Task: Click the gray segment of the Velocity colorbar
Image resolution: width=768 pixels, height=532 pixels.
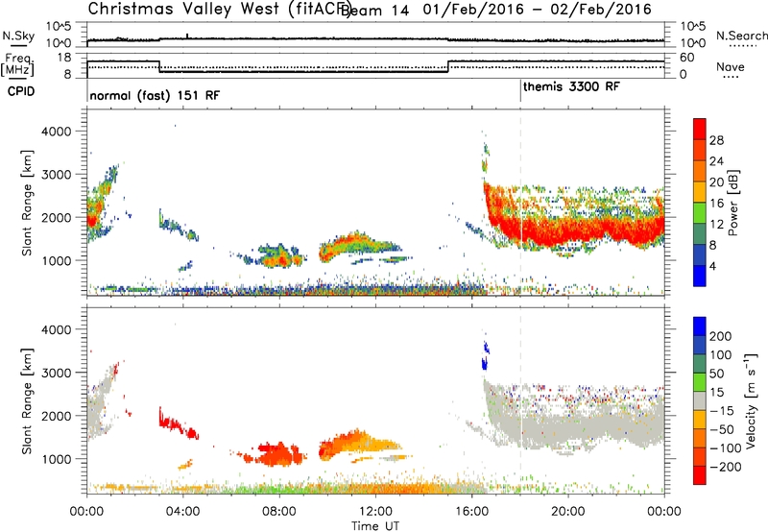Action: click(700, 400)
